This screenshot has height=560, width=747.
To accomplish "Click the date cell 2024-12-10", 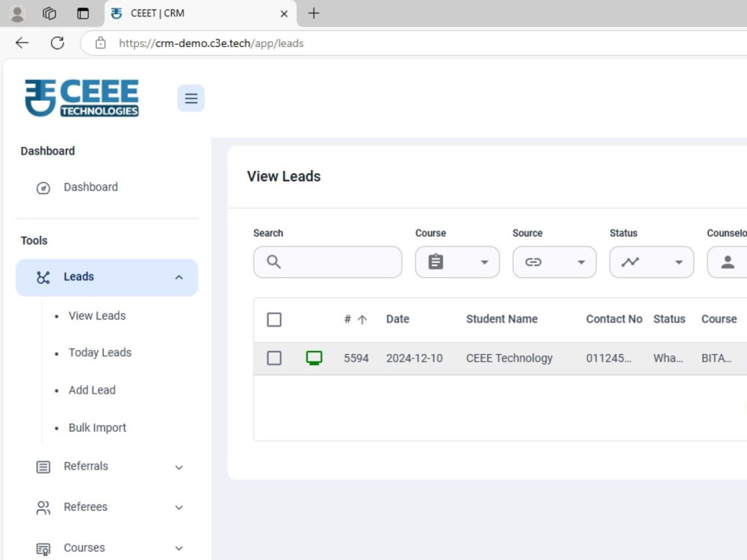I will pos(414,358).
